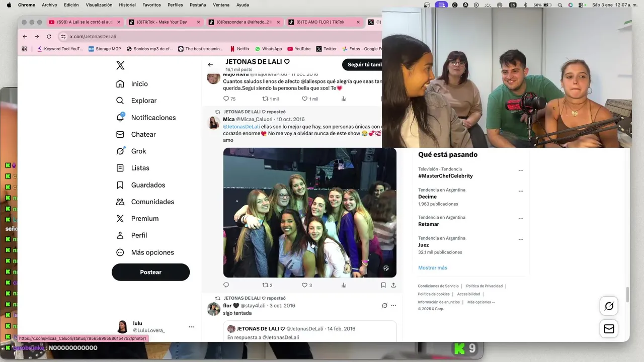
Task: Open Grok in the sidebar
Action: 131,151
